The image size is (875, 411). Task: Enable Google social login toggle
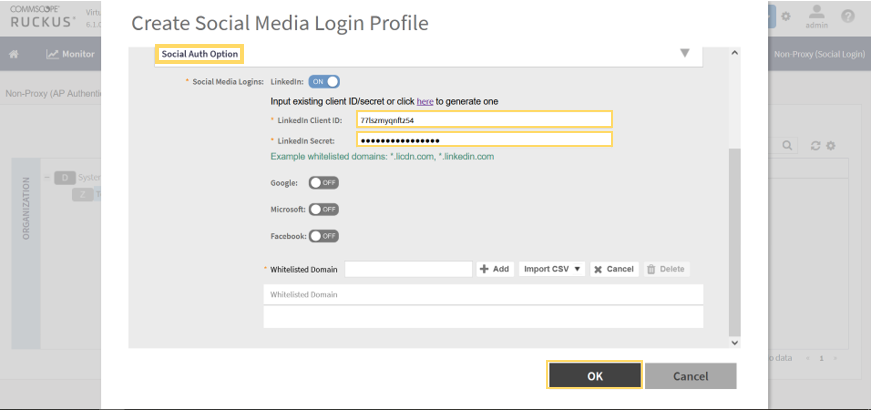tap(324, 183)
